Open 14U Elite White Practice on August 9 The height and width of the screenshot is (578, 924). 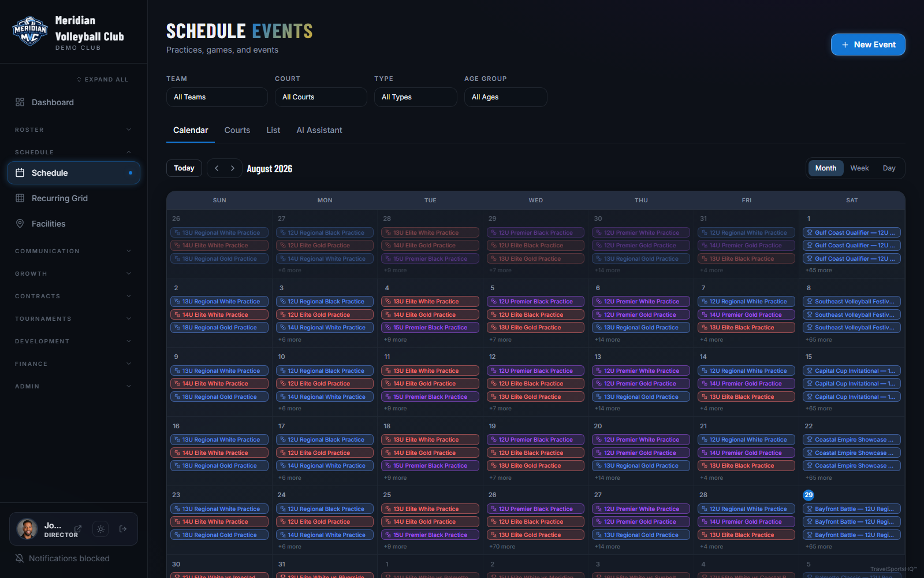tap(219, 384)
